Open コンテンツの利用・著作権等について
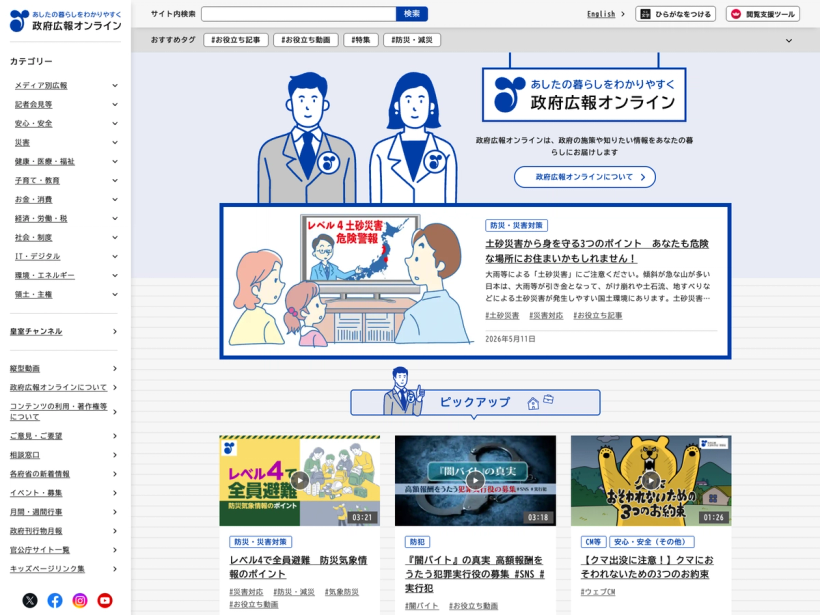This screenshot has width=820, height=615. (63, 412)
